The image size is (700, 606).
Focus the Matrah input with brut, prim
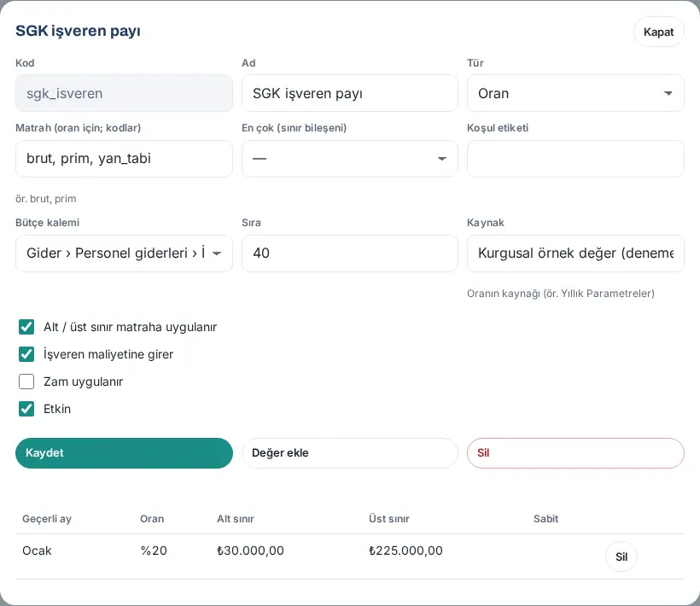coord(124,159)
